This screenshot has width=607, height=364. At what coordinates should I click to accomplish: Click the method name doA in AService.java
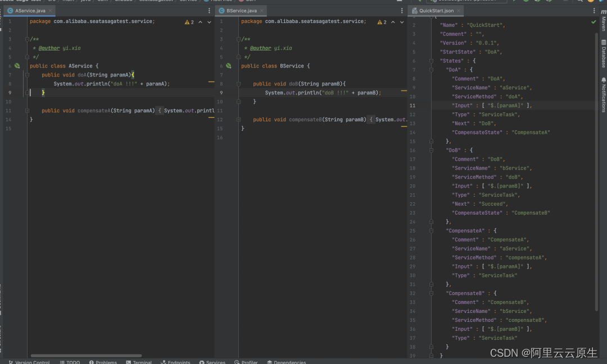[82, 75]
